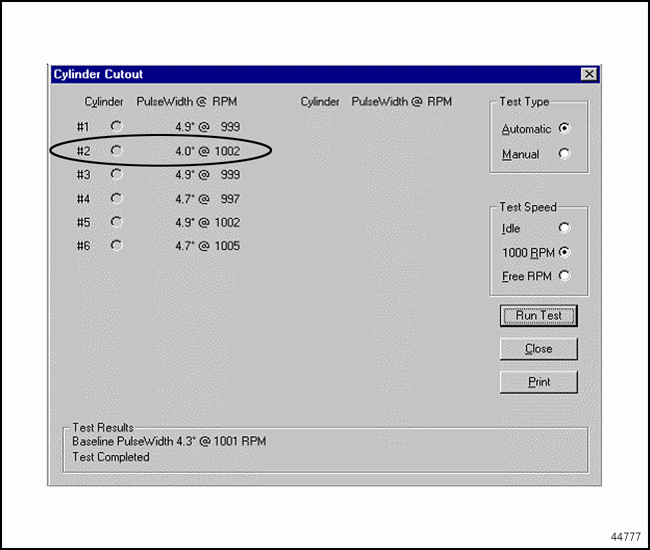Print the cylinder cutout results
Image resolution: width=650 pixels, height=550 pixels.
[x=539, y=382]
